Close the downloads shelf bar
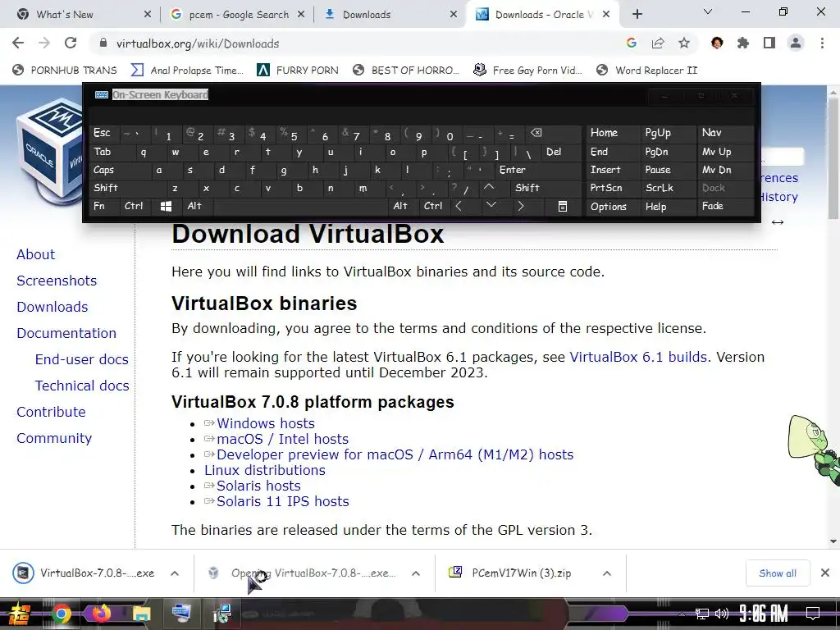The width and height of the screenshot is (840, 630). tap(825, 573)
